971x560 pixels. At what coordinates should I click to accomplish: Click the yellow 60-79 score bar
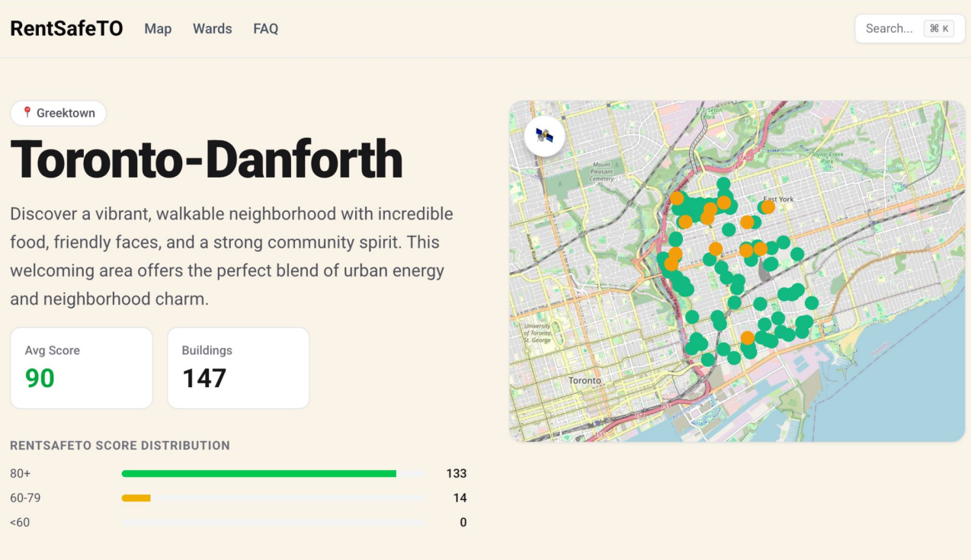coord(136,498)
